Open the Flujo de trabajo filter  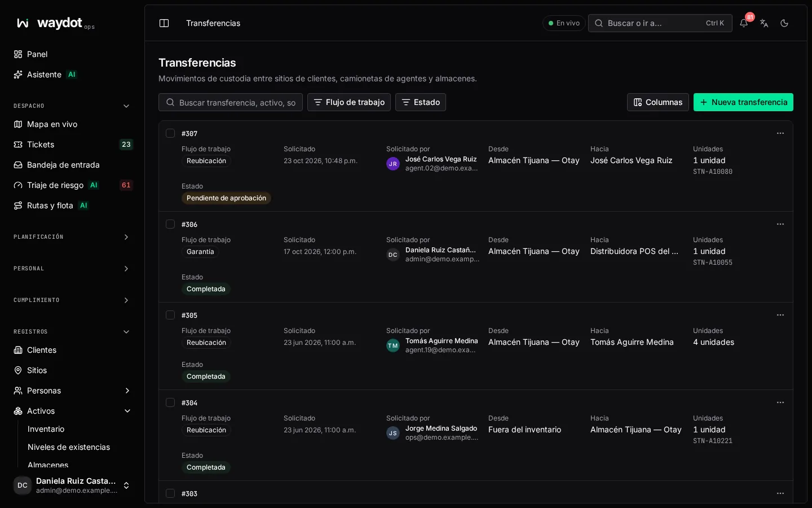(x=349, y=102)
